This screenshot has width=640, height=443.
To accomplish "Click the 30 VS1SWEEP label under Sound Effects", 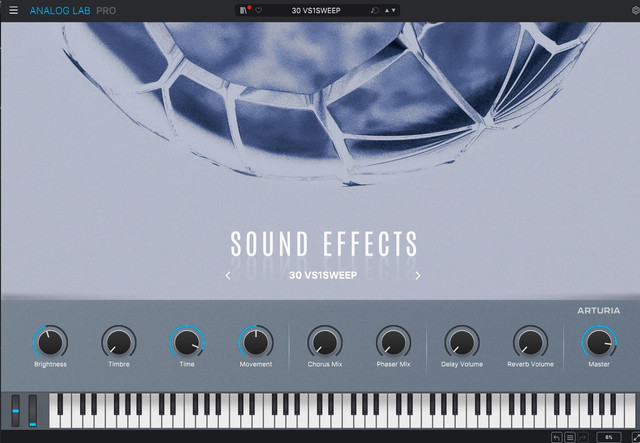I will [323, 275].
